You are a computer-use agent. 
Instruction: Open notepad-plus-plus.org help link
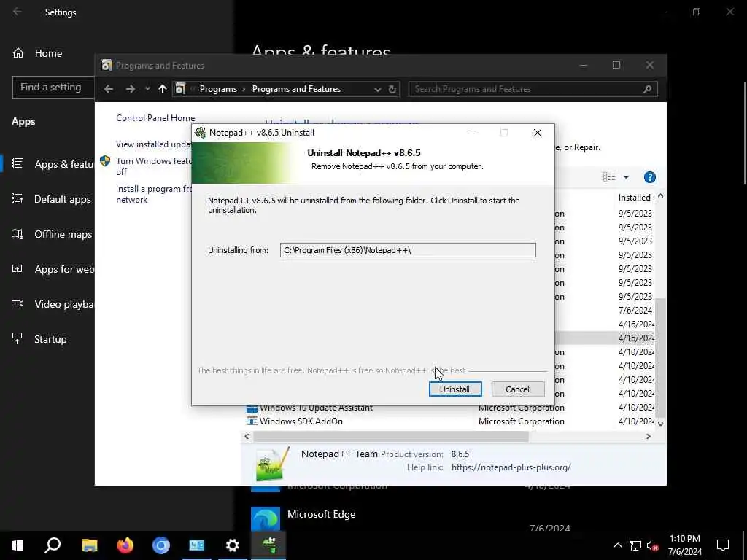pyautogui.click(x=511, y=467)
